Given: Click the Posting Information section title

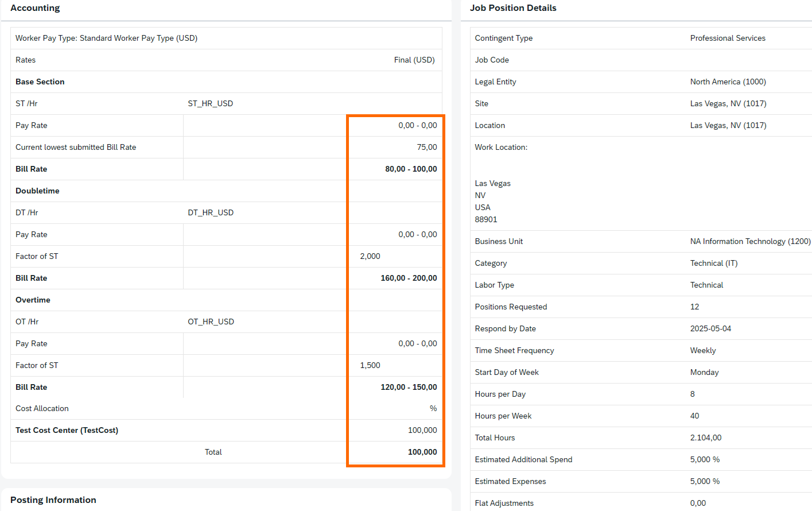Looking at the screenshot, I should (x=53, y=500).
